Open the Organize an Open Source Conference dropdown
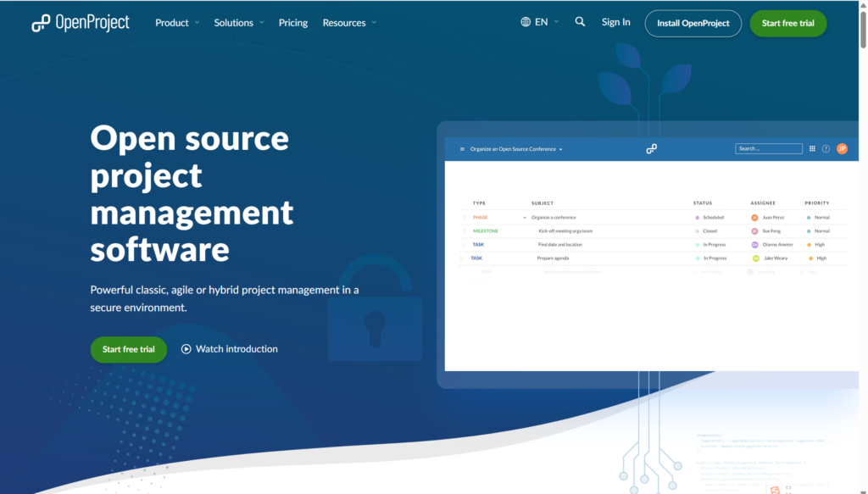 click(516, 149)
